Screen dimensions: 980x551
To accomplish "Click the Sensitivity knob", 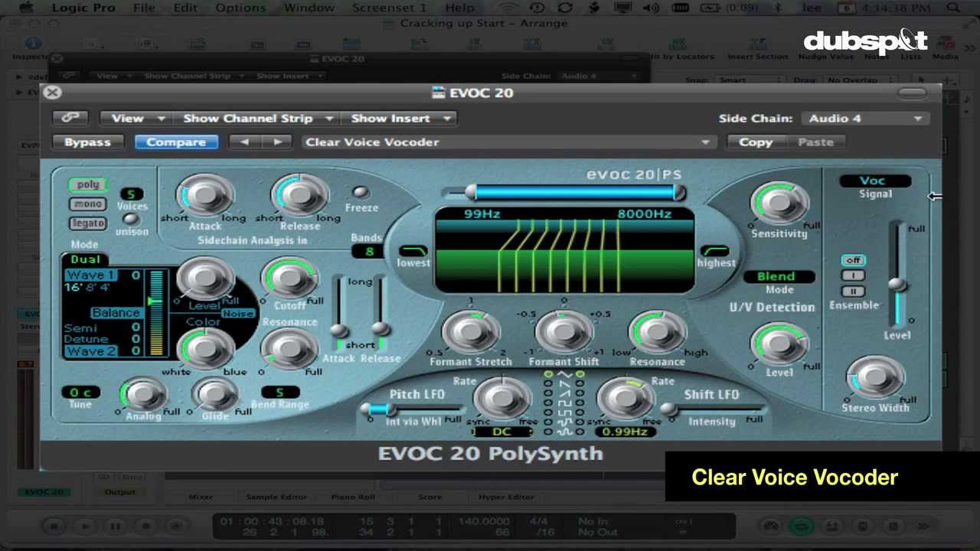I will 779,202.
